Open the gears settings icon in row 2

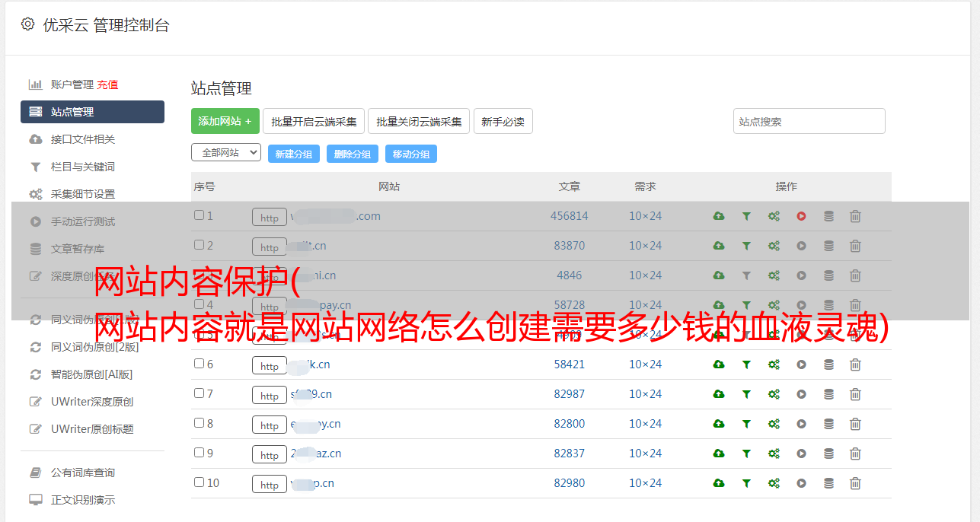pos(774,246)
